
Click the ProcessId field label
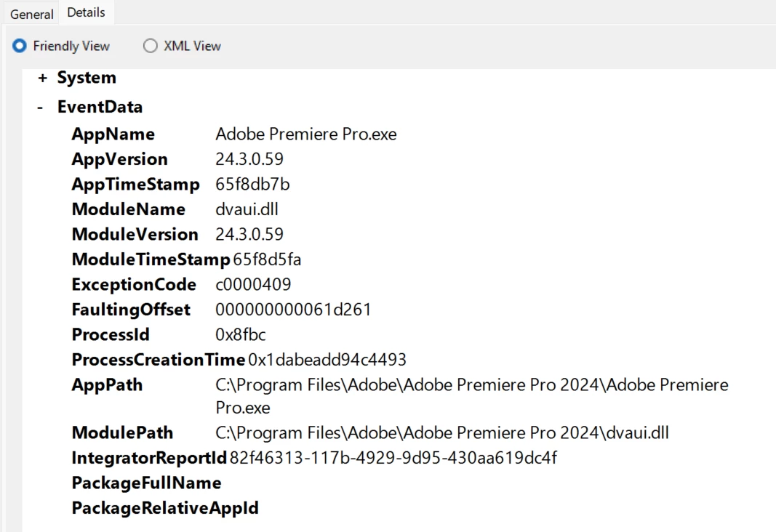111,335
